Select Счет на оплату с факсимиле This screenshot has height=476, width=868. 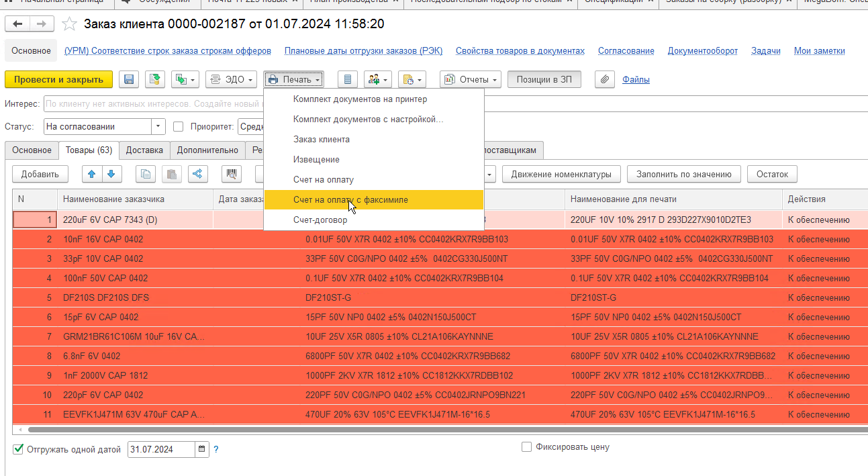[x=350, y=199]
